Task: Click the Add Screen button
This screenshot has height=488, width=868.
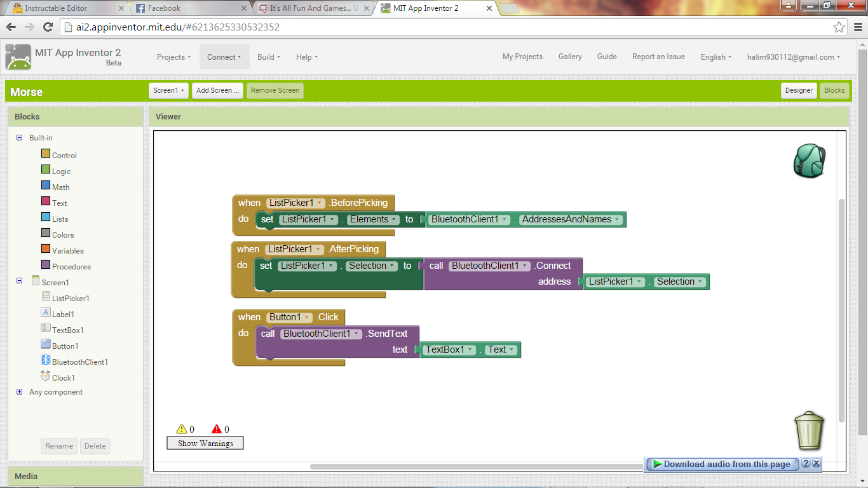Action: click(x=217, y=90)
